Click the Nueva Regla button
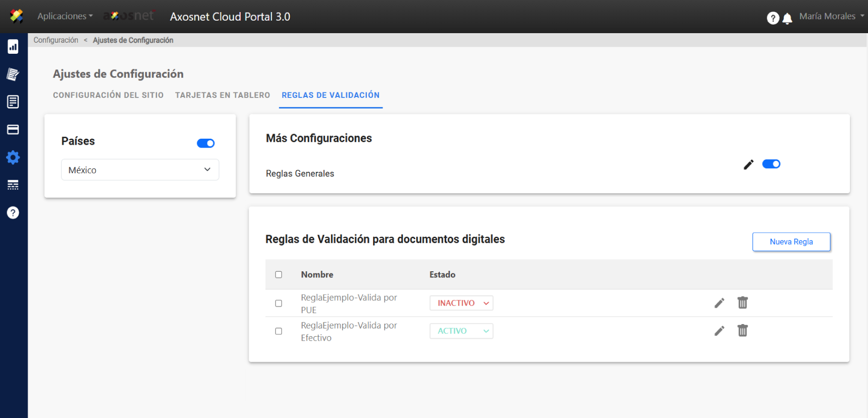Image resolution: width=868 pixels, height=418 pixels. [x=791, y=242]
